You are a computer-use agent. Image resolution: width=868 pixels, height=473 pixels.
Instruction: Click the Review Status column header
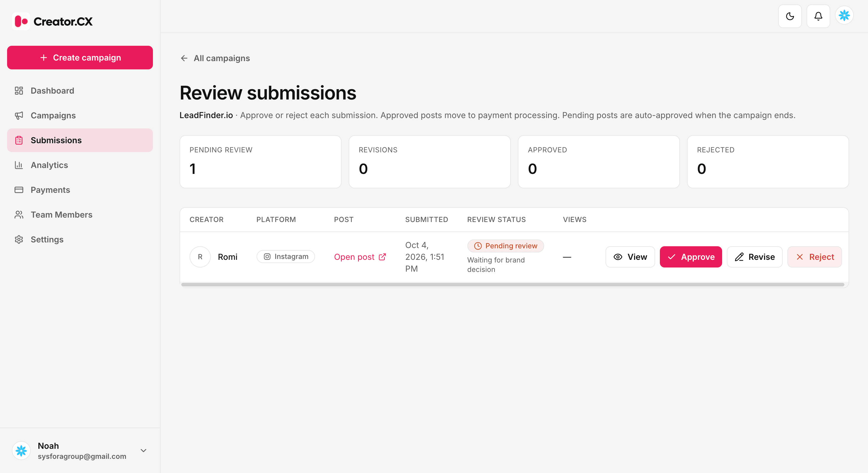(x=496, y=220)
